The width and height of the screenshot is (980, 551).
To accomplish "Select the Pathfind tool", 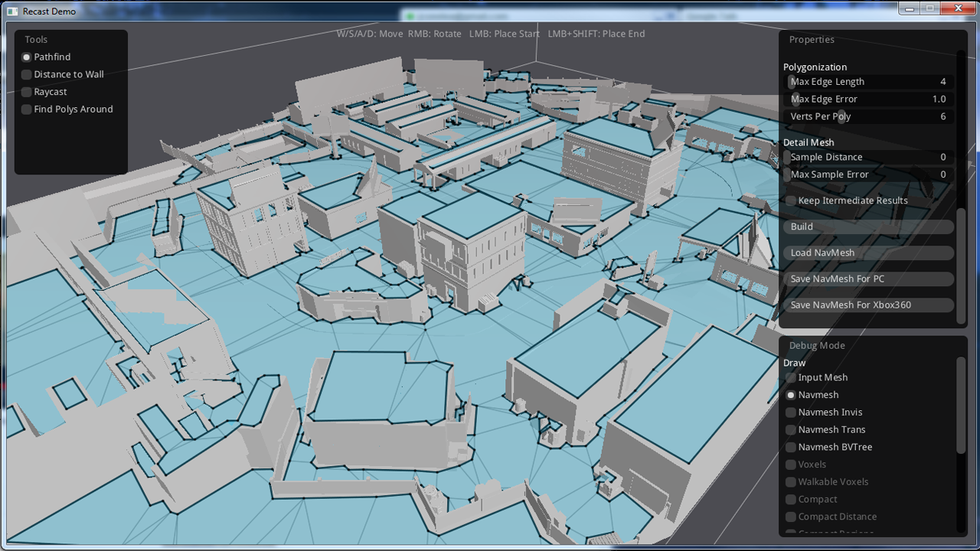I will pyautogui.click(x=26, y=57).
